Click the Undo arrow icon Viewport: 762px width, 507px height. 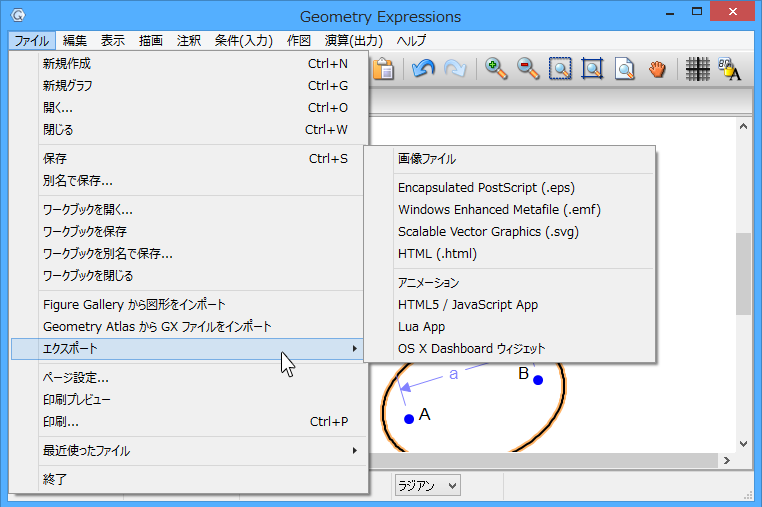423,69
